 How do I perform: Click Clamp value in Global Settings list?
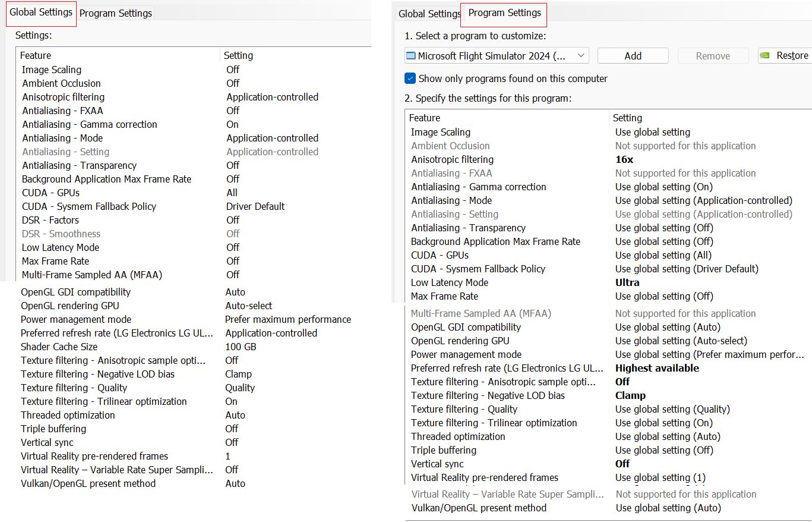tap(238, 374)
